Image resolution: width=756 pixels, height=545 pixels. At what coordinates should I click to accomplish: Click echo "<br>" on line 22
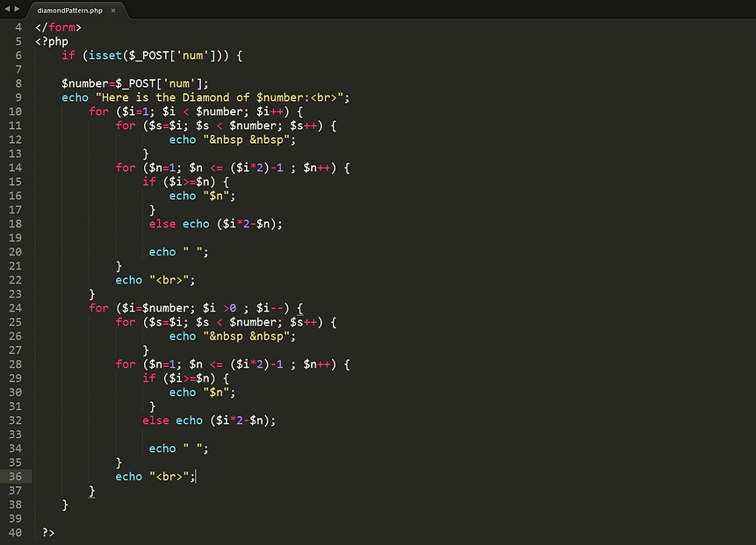click(x=155, y=280)
